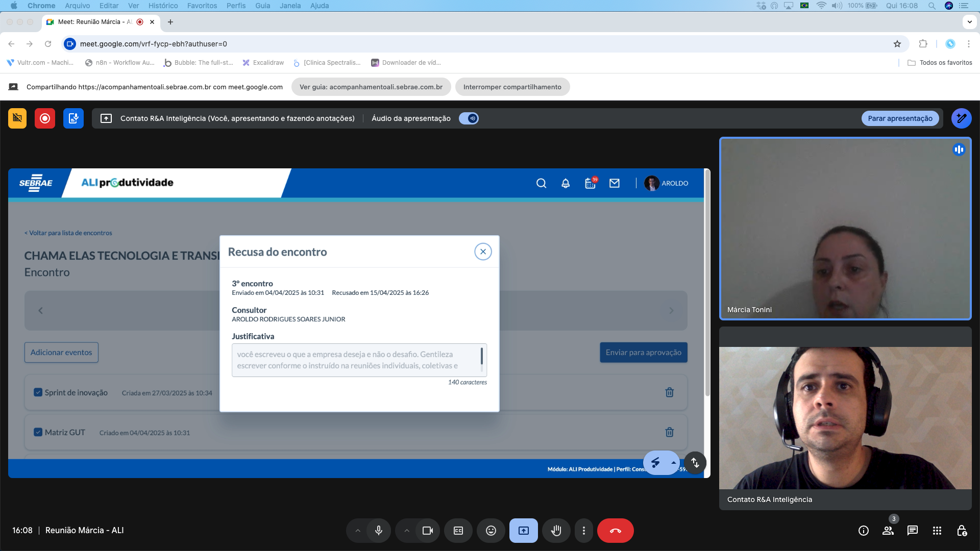Toggle the Áudio da apresentação switch
Screen dimensions: 980x551
pyautogui.click(x=469, y=118)
